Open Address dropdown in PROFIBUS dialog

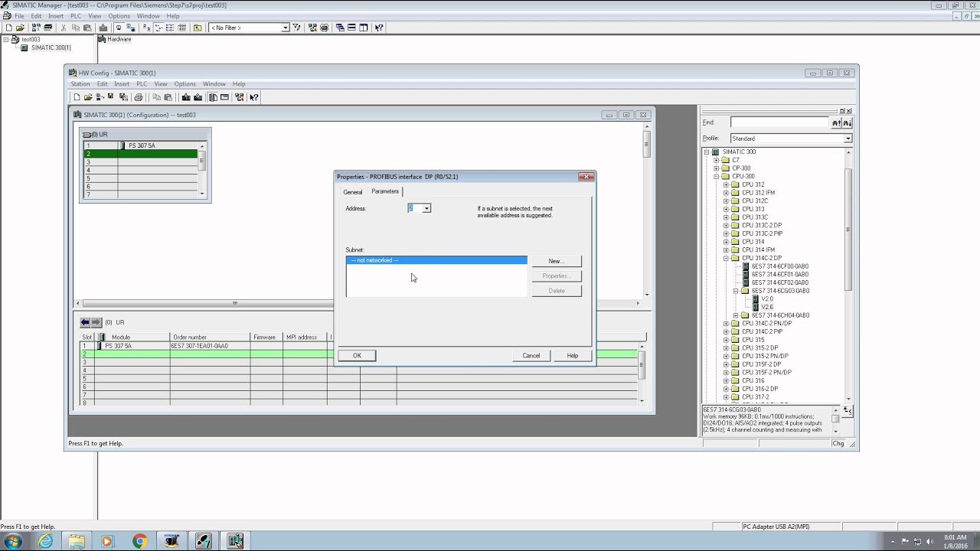(x=426, y=208)
